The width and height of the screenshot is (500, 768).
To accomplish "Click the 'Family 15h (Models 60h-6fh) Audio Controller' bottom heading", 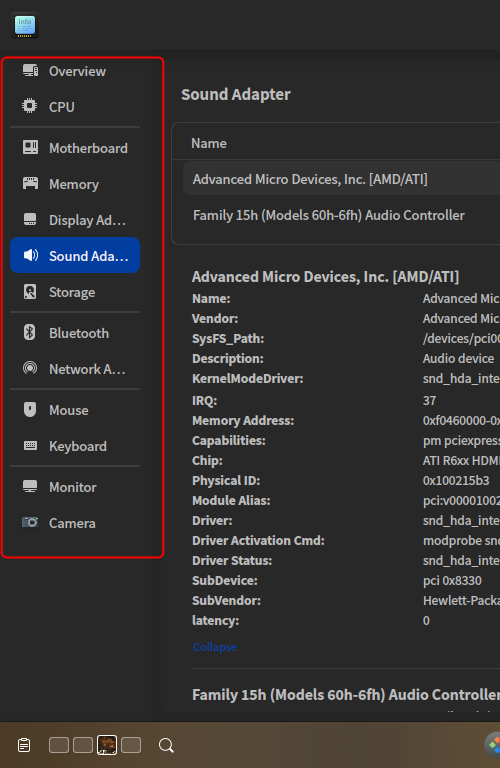I will [x=346, y=695].
